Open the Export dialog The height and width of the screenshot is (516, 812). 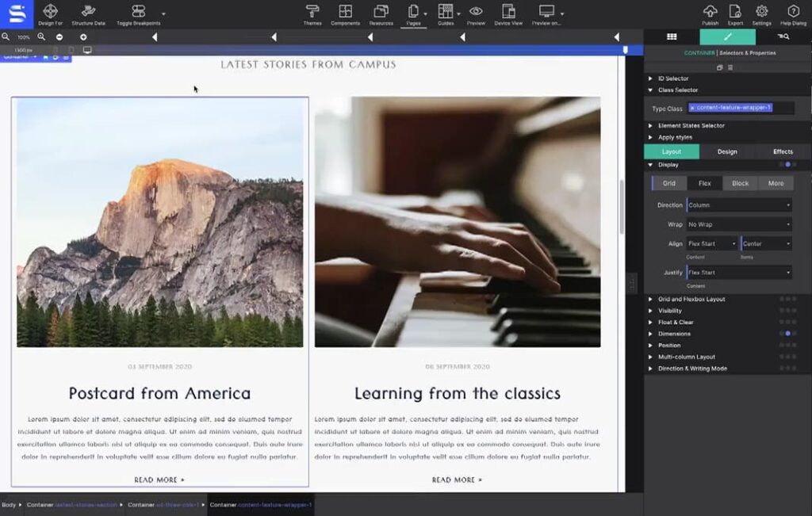click(736, 12)
